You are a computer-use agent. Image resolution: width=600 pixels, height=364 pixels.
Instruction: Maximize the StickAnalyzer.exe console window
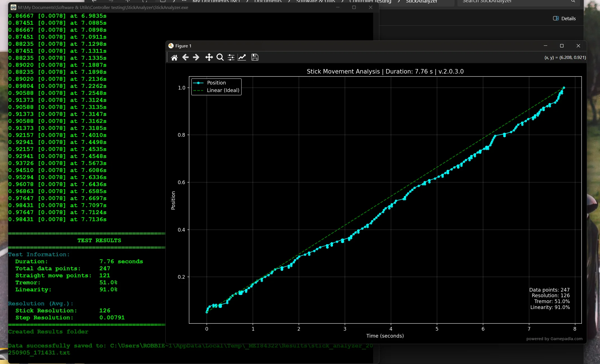(x=354, y=7)
